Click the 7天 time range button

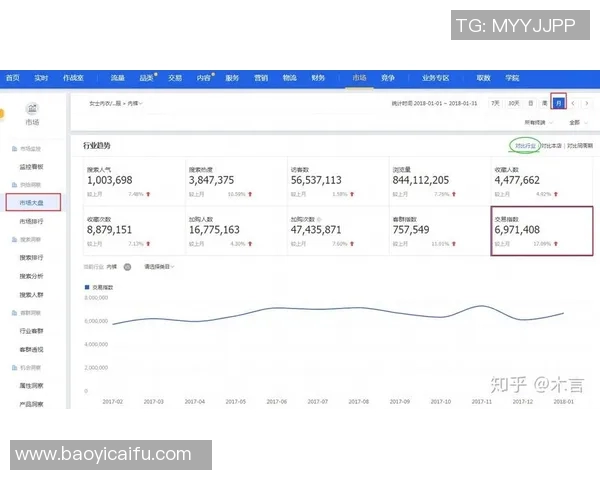click(x=496, y=103)
